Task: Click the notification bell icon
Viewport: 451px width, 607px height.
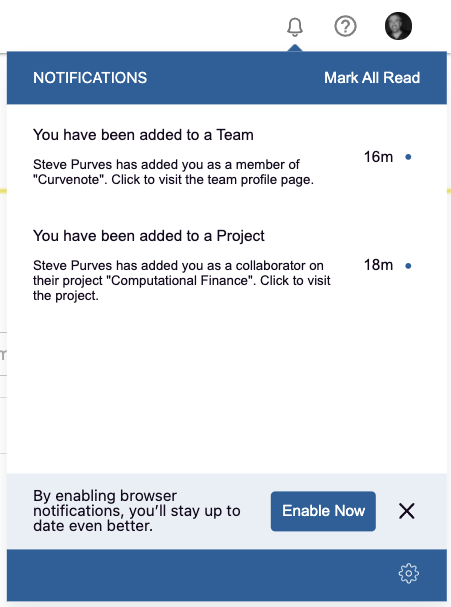Action: click(295, 27)
